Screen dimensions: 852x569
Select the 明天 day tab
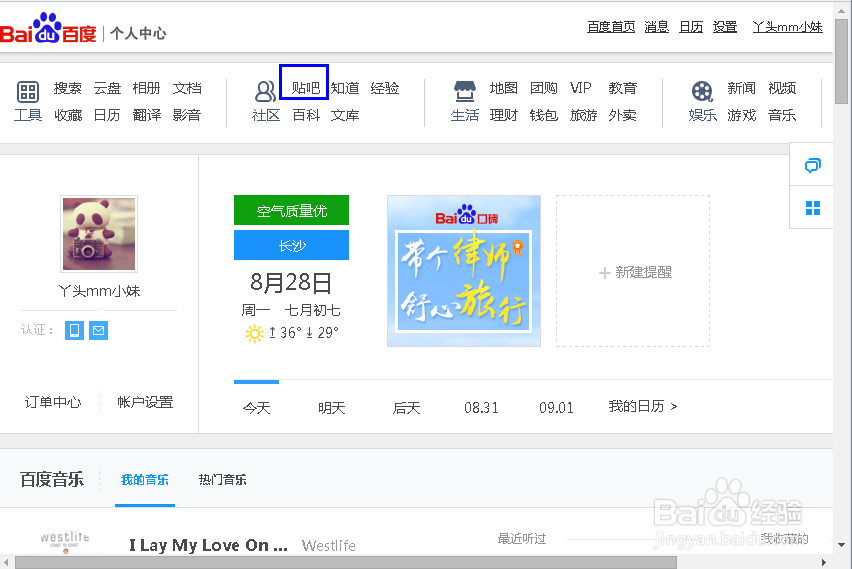[x=331, y=408]
